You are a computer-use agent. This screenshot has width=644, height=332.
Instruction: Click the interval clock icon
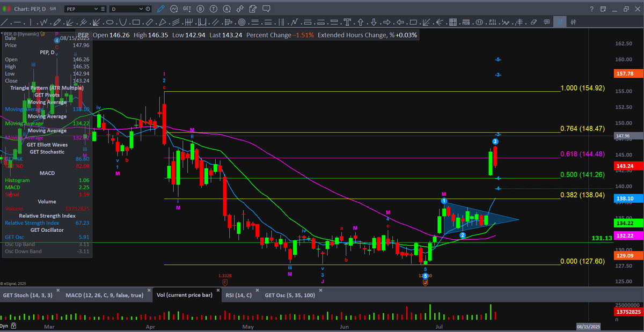point(148,9)
